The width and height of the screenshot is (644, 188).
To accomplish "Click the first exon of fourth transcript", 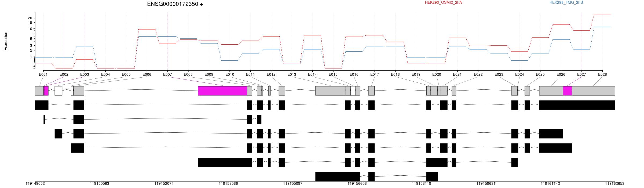I will click(x=78, y=148).
